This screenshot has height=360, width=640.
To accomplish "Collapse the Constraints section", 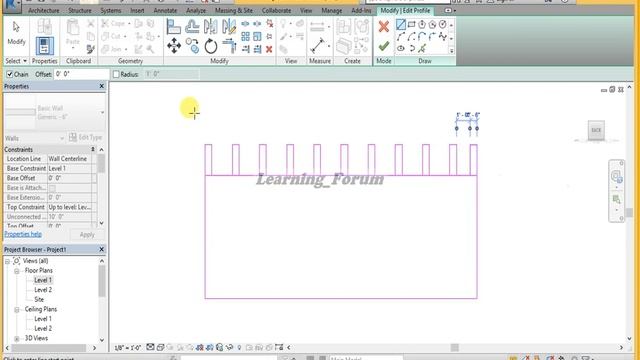I will point(93,149).
